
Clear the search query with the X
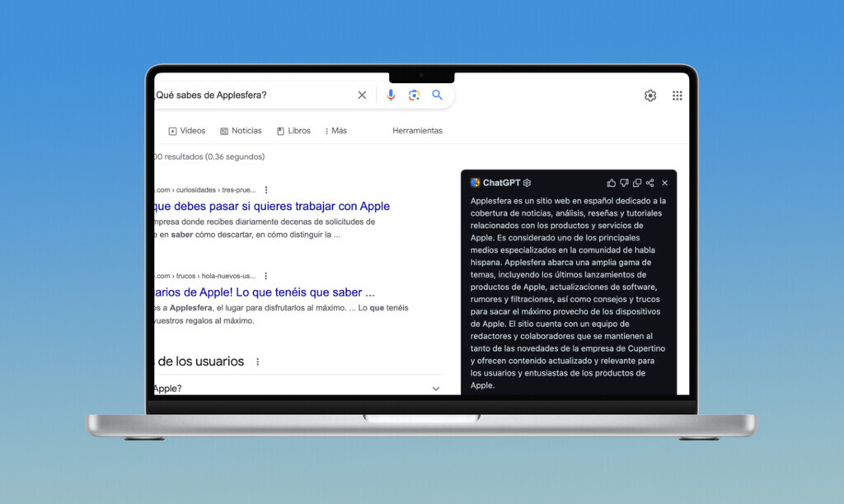click(x=362, y=95)
